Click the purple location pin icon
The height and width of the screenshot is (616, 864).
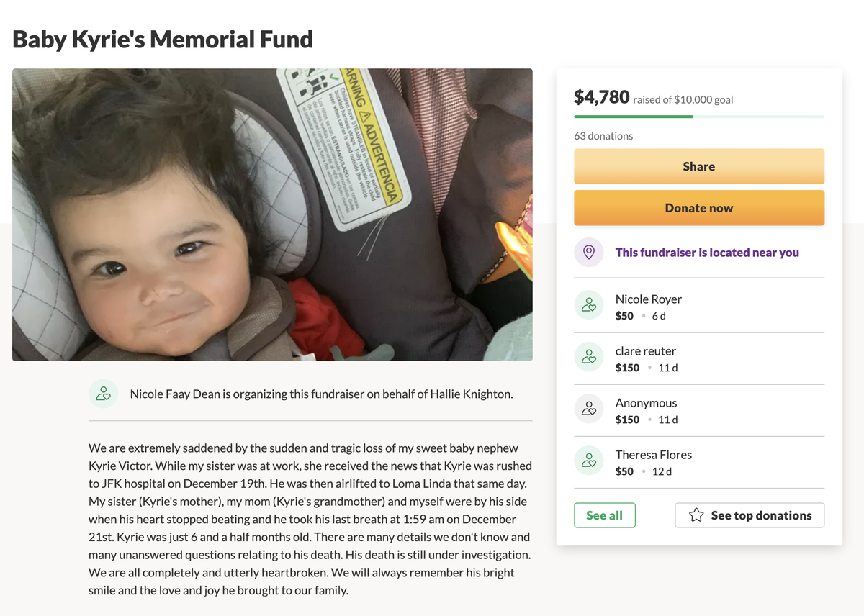[x=589, y=253]
